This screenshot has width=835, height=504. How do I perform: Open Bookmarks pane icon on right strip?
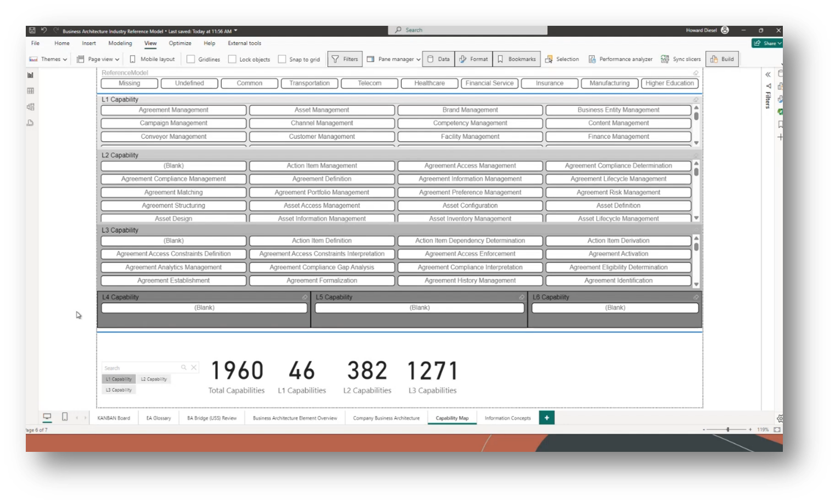(780, 125)
